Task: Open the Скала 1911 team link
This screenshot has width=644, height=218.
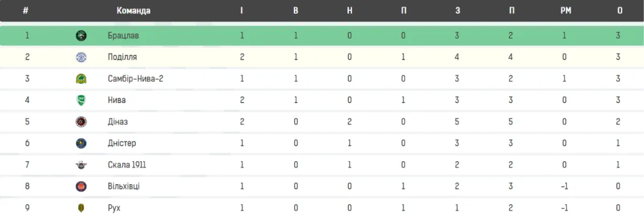Action: pyautogui.click(x=127, y=165)
